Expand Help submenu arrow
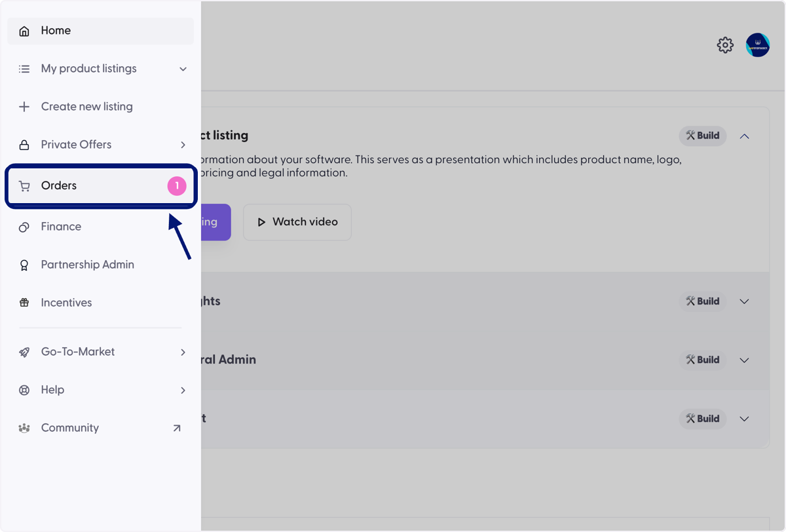This screenshot has width=786, height=532. [x=183, y=390]
